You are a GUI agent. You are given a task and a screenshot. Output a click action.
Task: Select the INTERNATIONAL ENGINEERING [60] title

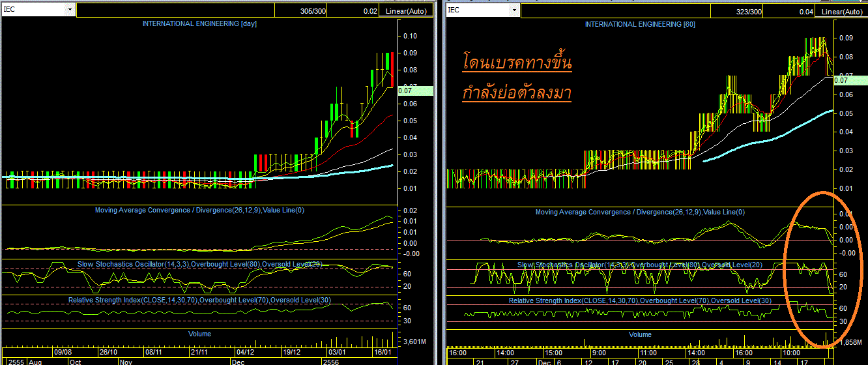coord(639,24)
